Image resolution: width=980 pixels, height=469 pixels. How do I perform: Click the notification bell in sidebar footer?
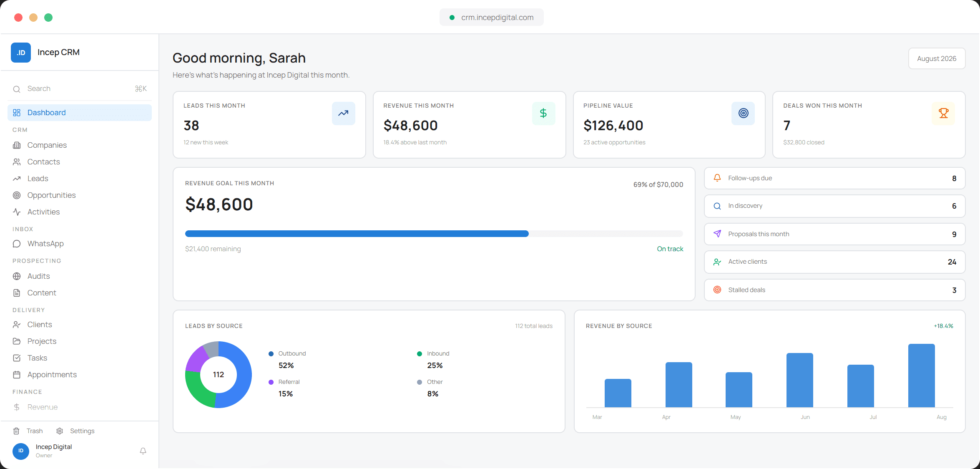coord(143,451)
